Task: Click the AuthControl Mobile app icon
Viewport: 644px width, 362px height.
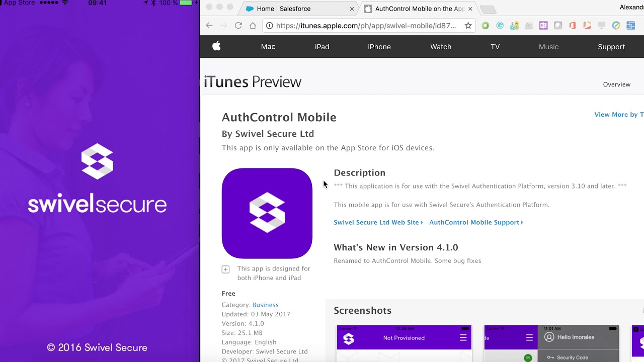Action: (267, 213)
